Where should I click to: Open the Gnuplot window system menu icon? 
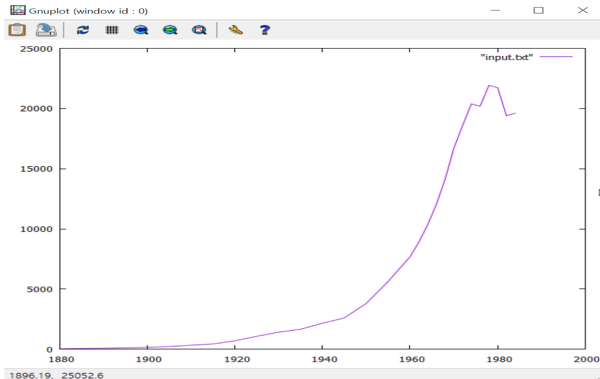point(18,10)
